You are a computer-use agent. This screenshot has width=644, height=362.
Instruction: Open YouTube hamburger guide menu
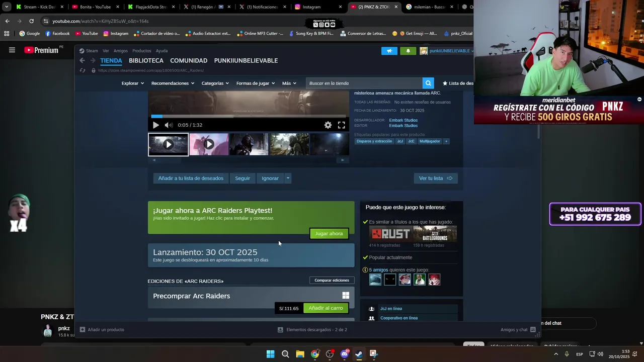point(12,50)
